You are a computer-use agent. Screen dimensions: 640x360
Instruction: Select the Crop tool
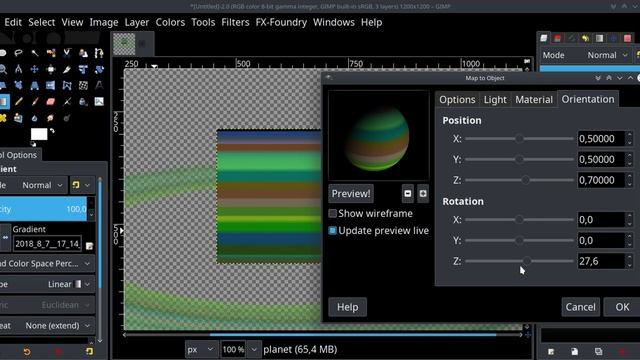(x=67, y=69)
